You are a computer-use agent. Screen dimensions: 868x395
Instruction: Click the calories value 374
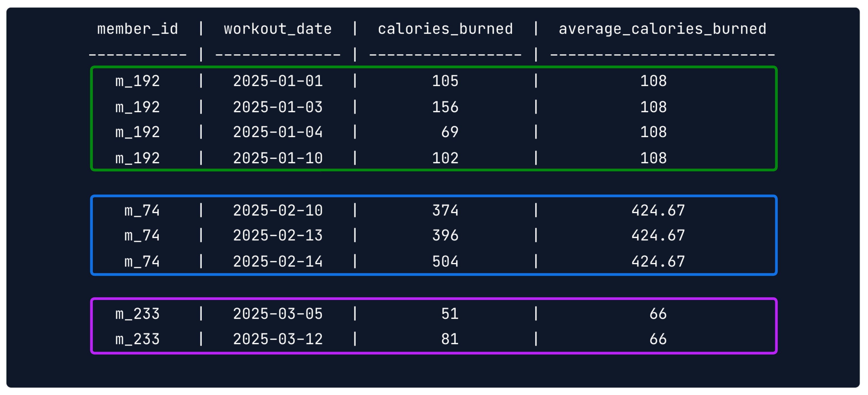point(445,210)
